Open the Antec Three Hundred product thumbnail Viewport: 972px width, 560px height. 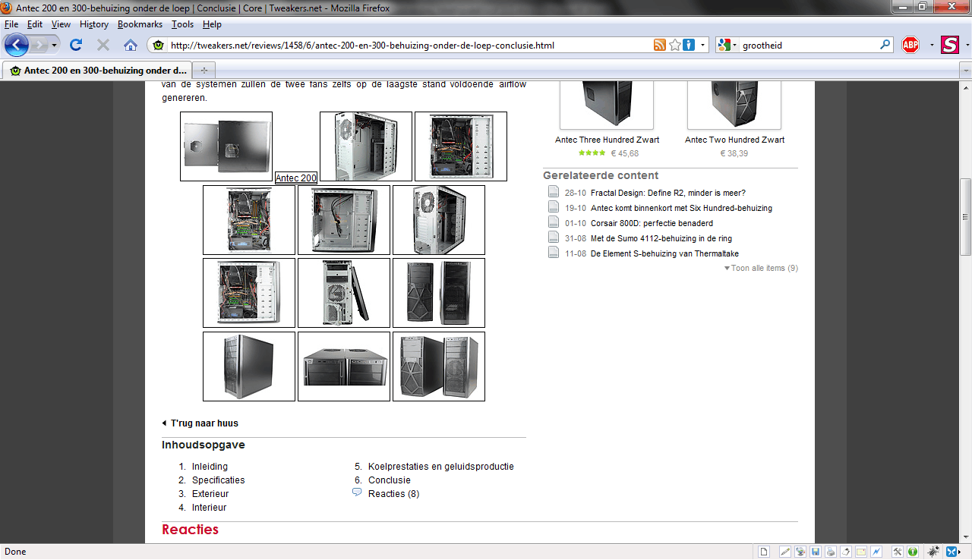pos(607,105)
